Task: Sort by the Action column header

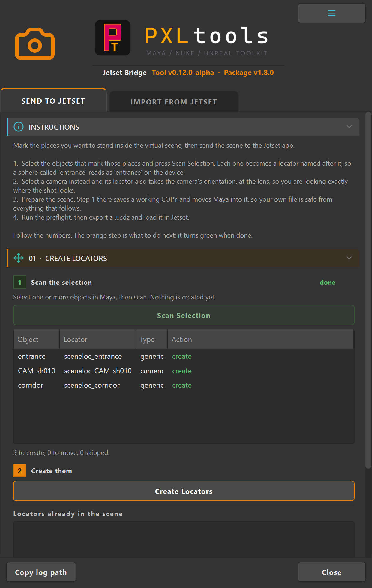Action: [260, 339]
